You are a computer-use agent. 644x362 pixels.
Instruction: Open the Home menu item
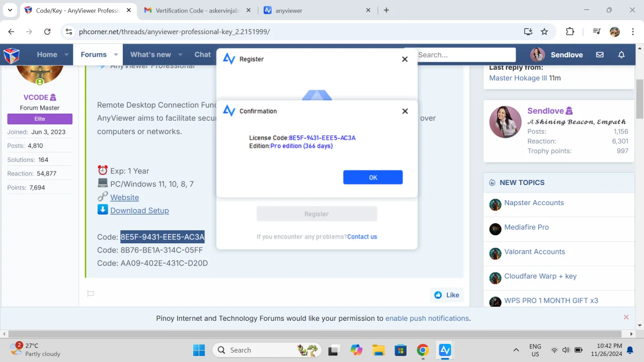coord(47,54)
